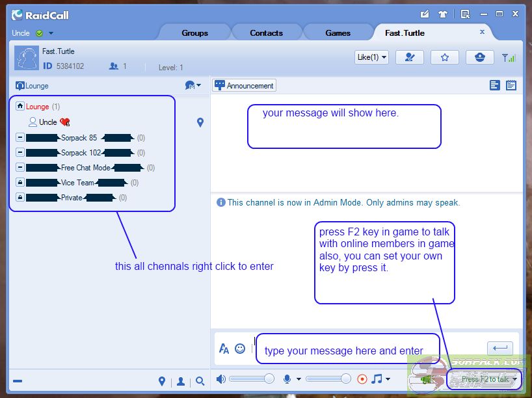This screenshot has width=532, height=398.
Task: Click the Level: 1 label
Action: 170,68
